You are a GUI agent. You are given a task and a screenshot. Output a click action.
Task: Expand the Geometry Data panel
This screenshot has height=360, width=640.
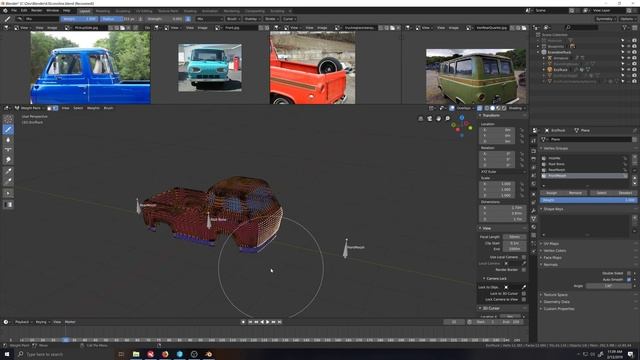point(556,302)
